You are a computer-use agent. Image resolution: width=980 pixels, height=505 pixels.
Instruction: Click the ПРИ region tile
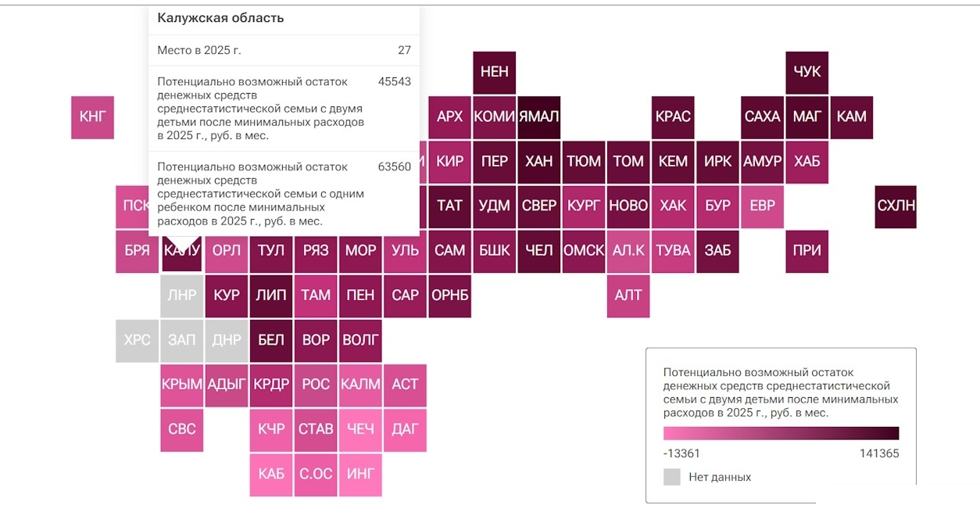pos(807,251)
